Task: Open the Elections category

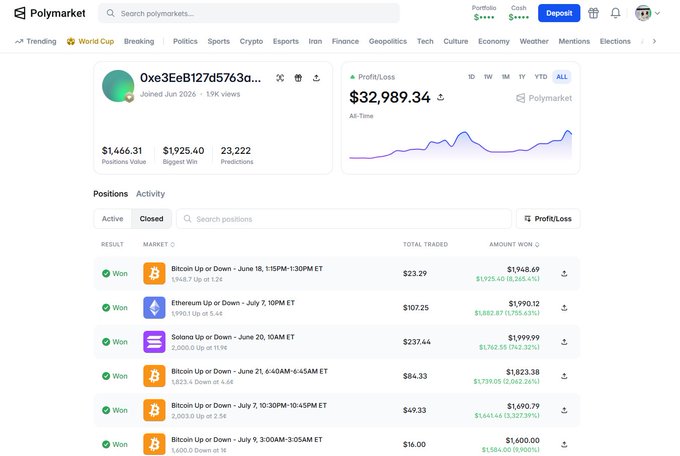Action: point(615,41)
